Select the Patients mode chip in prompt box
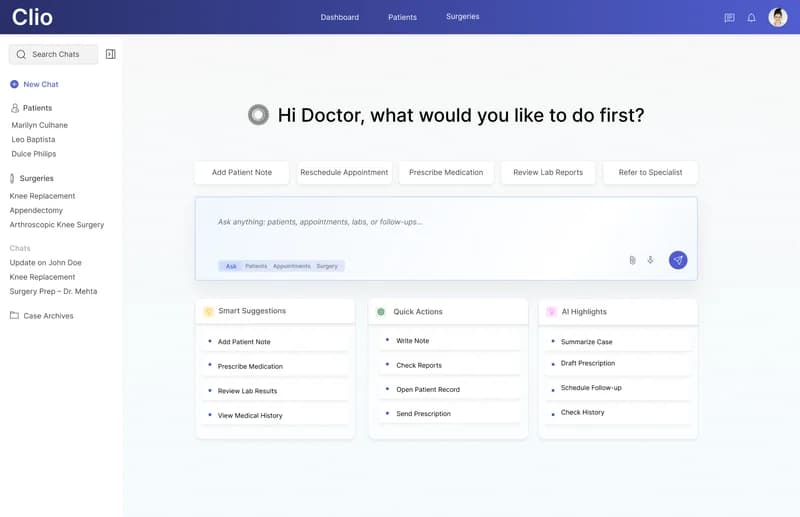Screen dimensions: 800x517 pyautogui.click(x=256, y=266)
